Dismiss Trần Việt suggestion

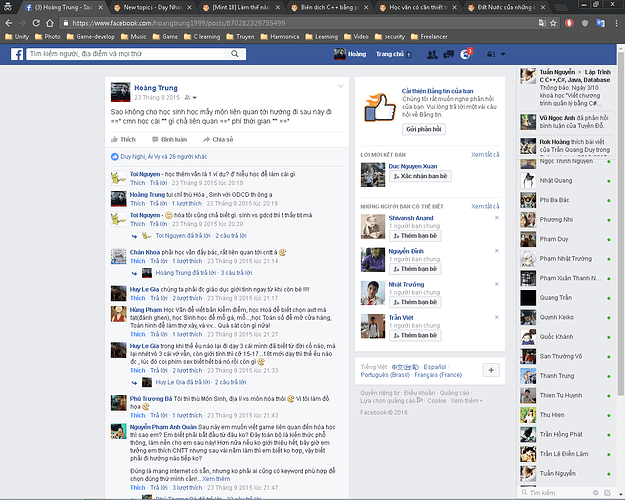tap(497, 317)
